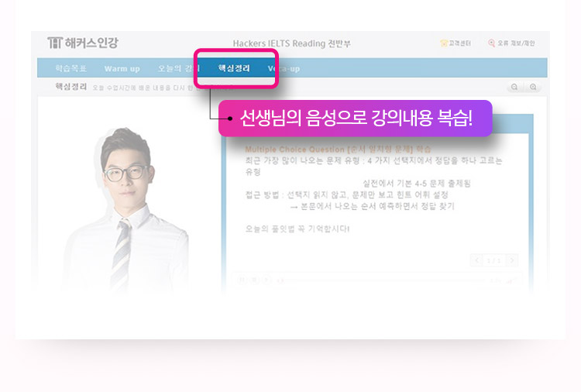Image resolution: width=581 pixels, height=392 pixels.
Task: Click the 고객센터 link text
Action: click(459, 43)
